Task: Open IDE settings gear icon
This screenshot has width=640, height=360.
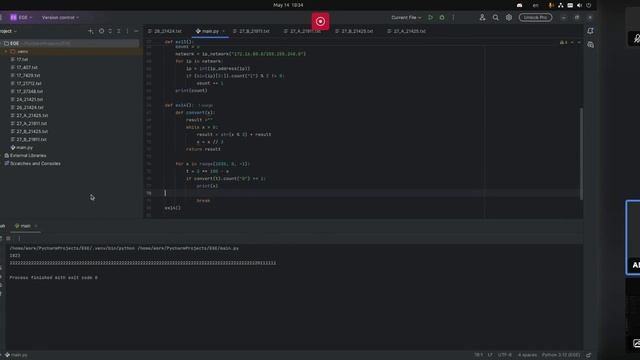Action: pyautogui.click(x=509, y=18)
